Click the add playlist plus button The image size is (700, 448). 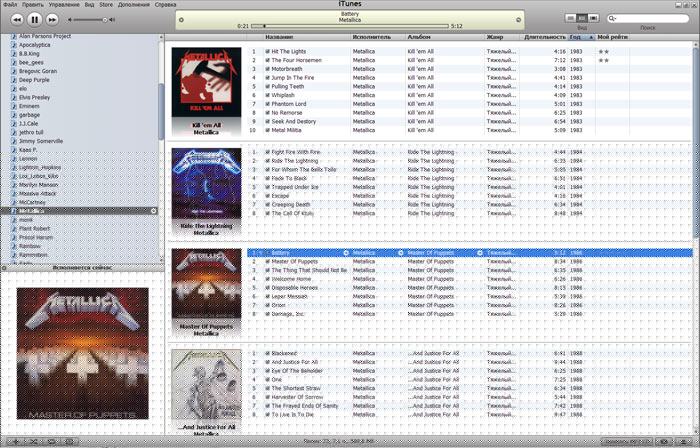click(x=16, y=441)
